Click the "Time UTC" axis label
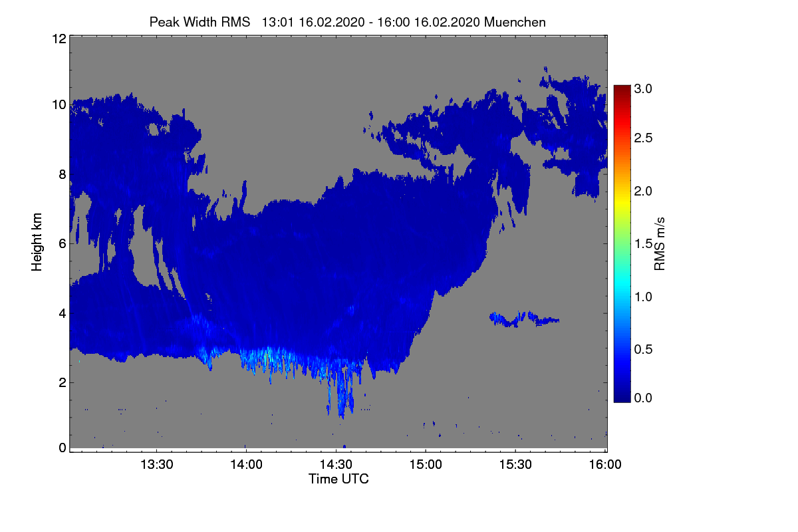The width and height of the screenshot is (798, 532). pos(338,479)
